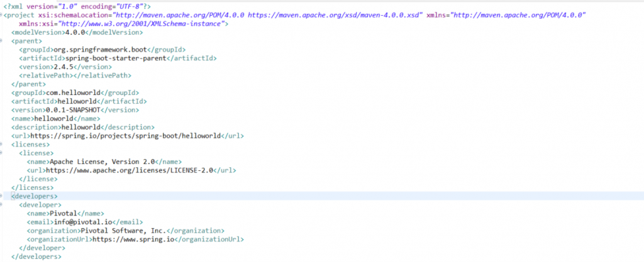Image resolution: width=644 pixels, height=262 pixels.
Task: Collapse the fold marker beside the opening <licenses> tag
Action: click(1, 145)
